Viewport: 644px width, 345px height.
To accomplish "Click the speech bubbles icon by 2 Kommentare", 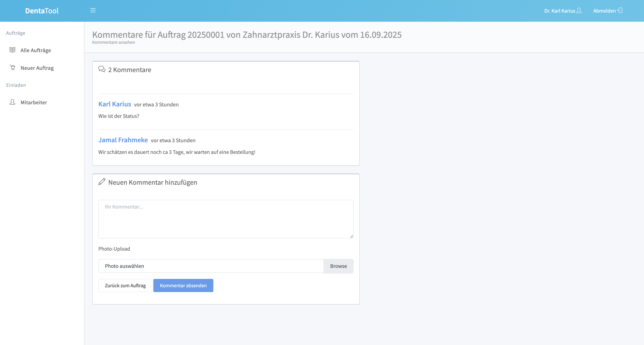I will click(102, 69).
